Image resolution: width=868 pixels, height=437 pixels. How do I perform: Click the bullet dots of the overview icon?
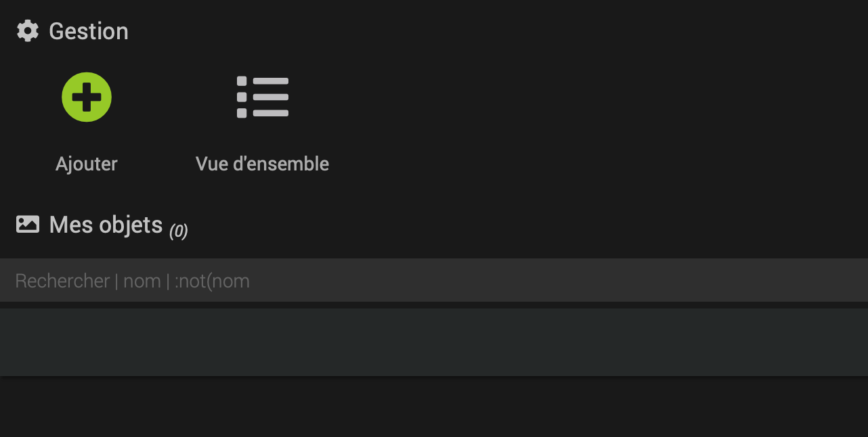coord(242,97)
